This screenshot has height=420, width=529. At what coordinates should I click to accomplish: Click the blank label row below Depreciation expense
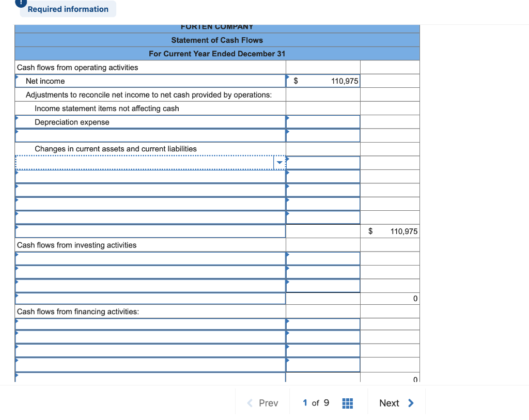point(150,135)
